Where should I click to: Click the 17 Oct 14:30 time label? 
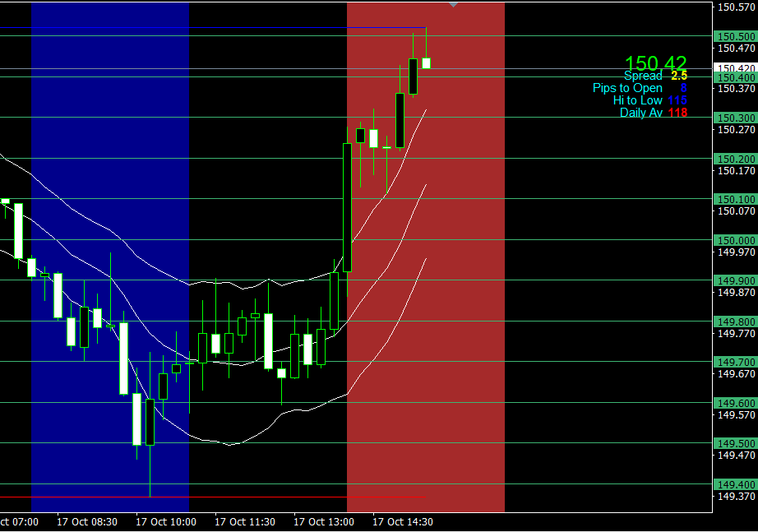pos(402,521)
